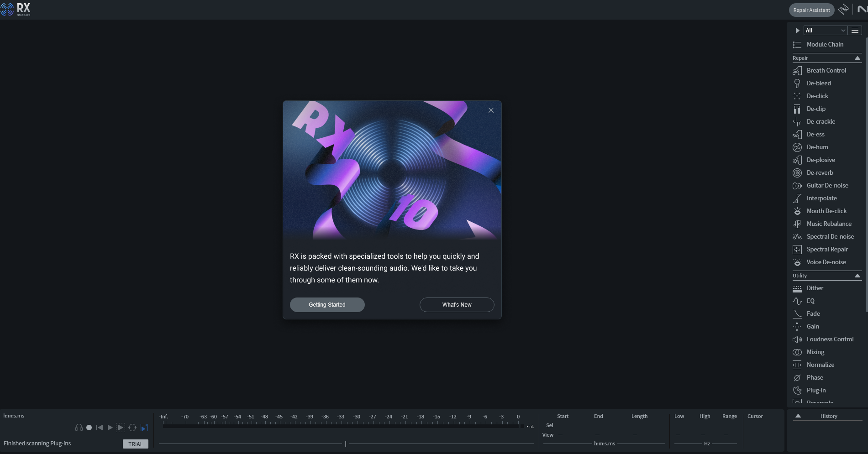Open the Plug-in utility module
The image size is (868, 454).
[x=826, y=390]
